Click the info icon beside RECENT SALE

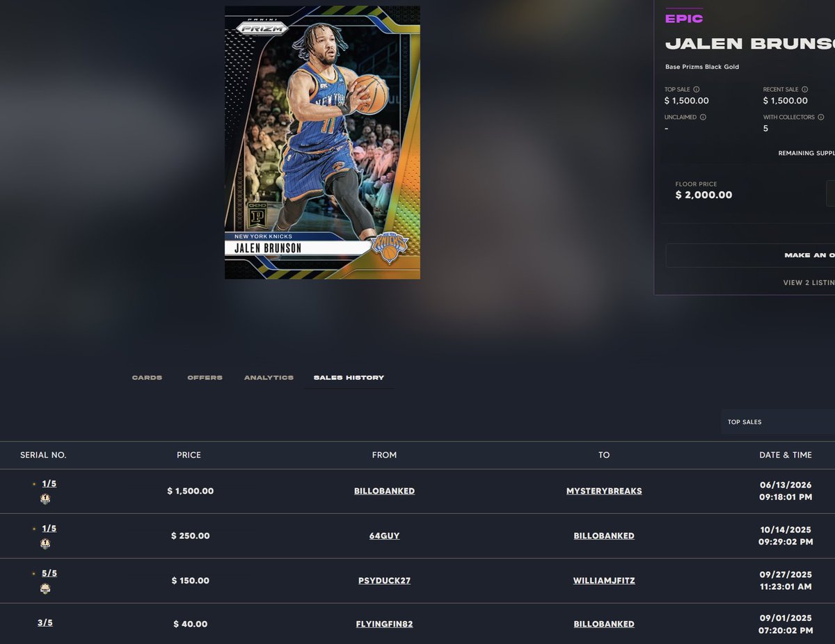point(804,90)
